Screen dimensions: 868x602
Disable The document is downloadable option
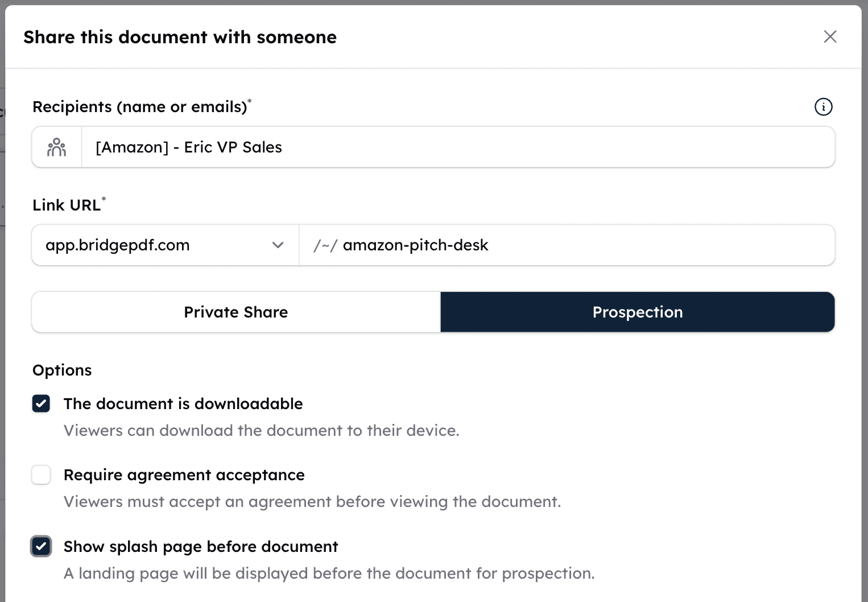click(41, 403)
